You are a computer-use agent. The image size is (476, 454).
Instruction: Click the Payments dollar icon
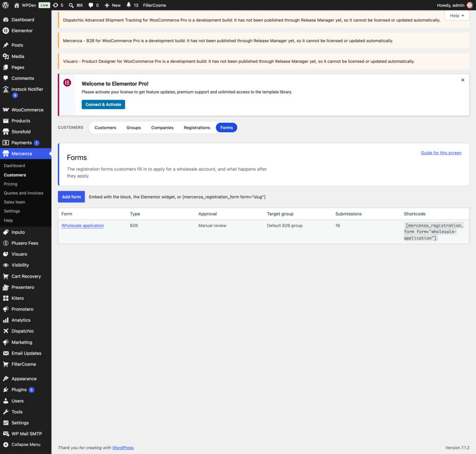pyautogui.click(x=6, y=142)
